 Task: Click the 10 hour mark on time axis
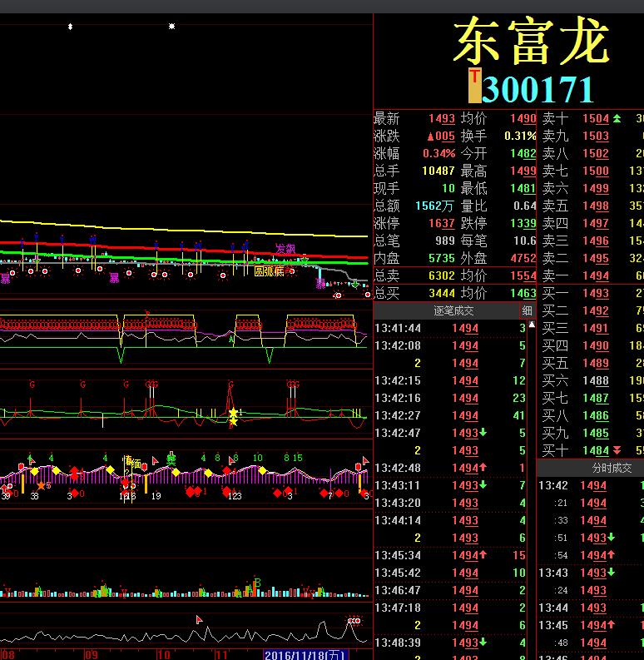(164, 655)
